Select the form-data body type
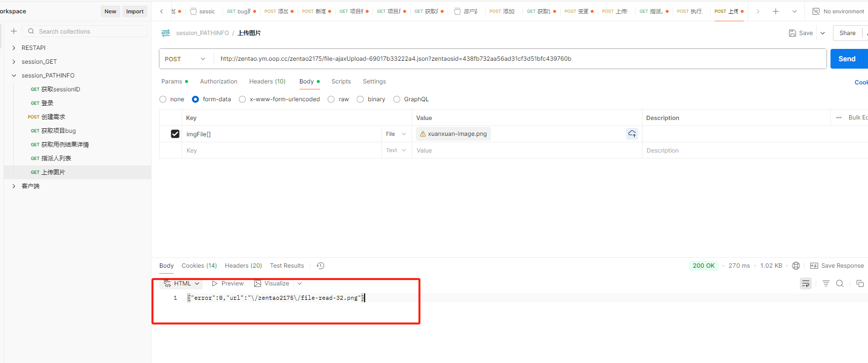868x363 pixels. tap(195, 99)
